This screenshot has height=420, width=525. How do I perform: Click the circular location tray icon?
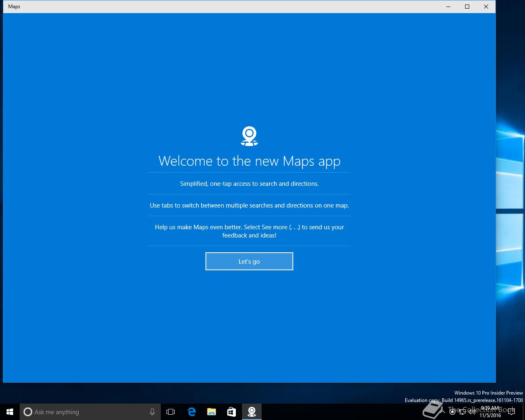pyautogui.click(x=452, y=412)
